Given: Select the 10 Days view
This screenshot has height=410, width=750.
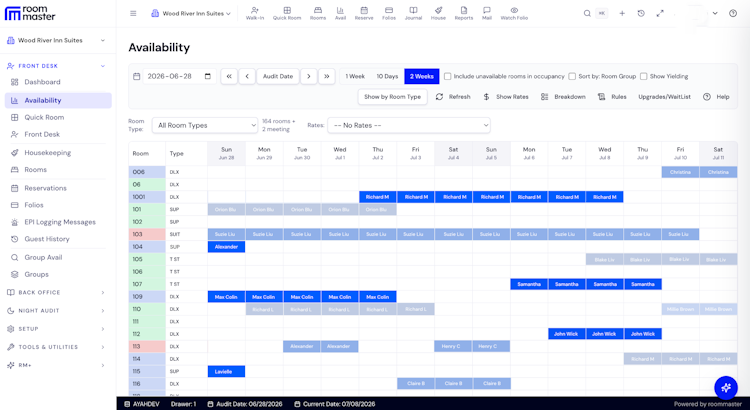Looking at the screenshot, I should coord(387,77).
